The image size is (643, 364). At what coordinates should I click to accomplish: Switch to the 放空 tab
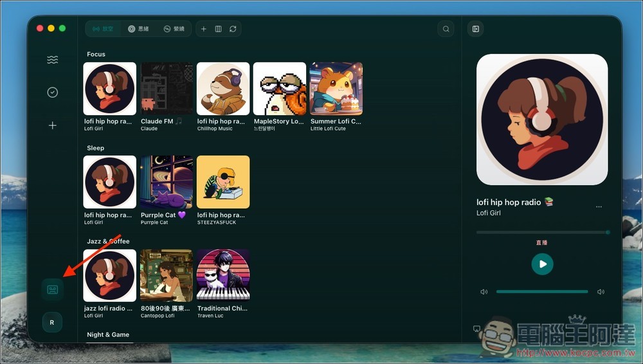pos(103,29)
